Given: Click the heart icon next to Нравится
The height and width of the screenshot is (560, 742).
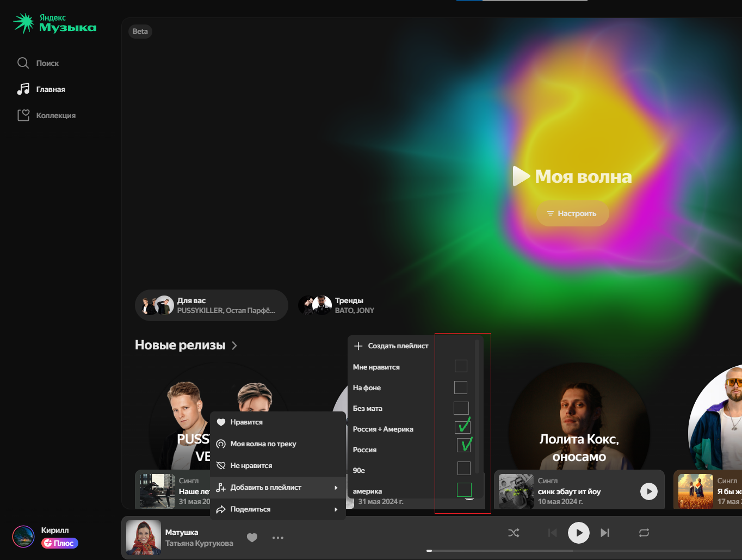Looking at the screenshot, I should 221,422.
